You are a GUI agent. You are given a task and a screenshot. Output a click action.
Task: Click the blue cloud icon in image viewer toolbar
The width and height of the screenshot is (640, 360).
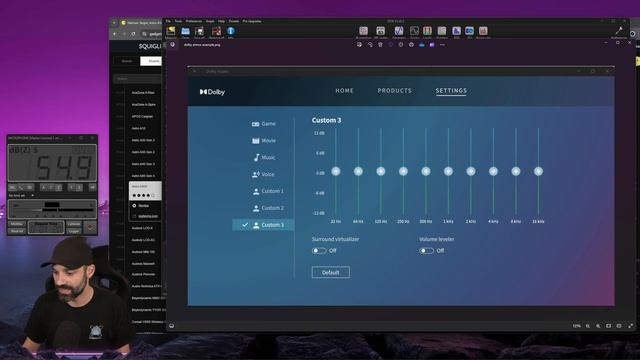coord(422,45)
